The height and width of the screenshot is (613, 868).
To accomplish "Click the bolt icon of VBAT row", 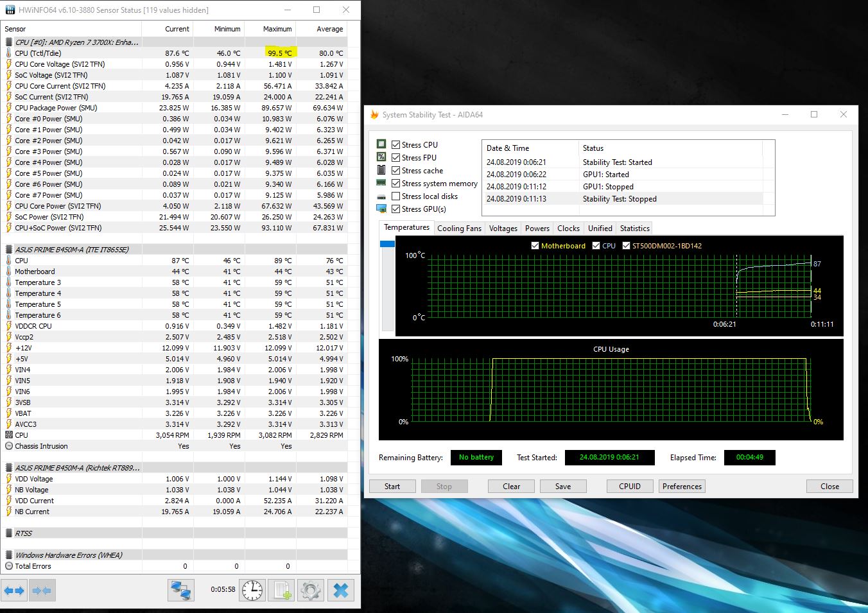I will click(9, 413).
